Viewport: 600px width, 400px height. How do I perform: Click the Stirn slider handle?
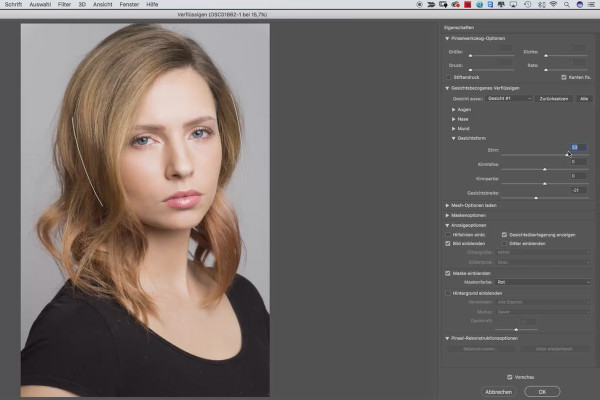click(567, 155)
